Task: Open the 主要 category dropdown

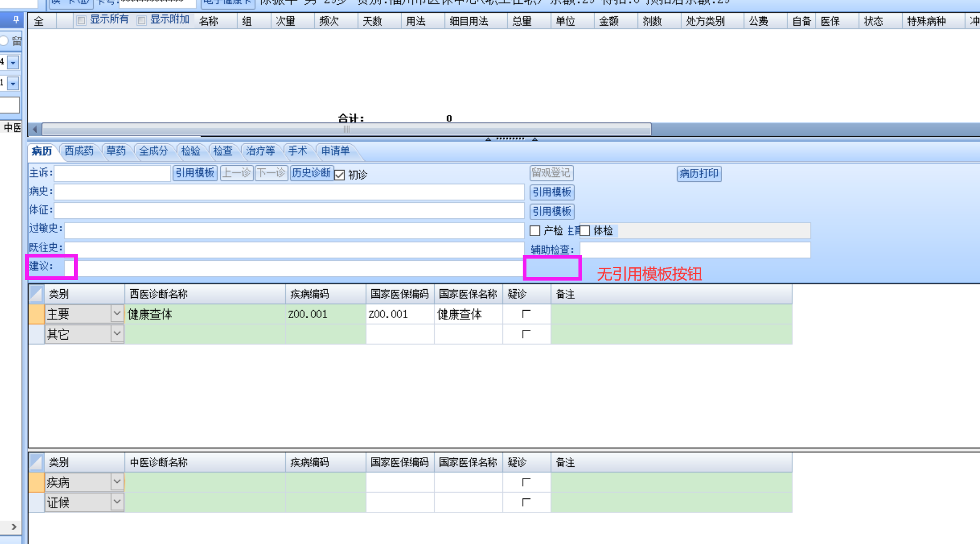Action: coord(117,313)
